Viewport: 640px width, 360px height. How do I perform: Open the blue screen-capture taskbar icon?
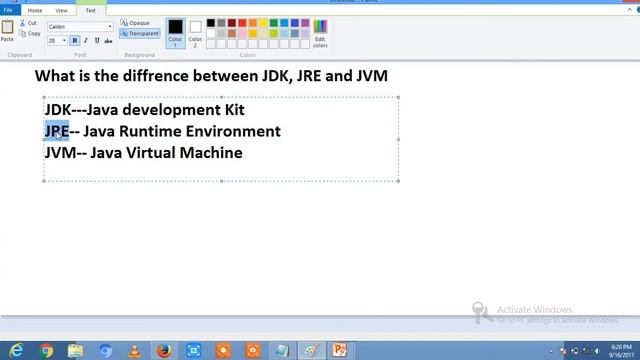(x=193, y=351)
